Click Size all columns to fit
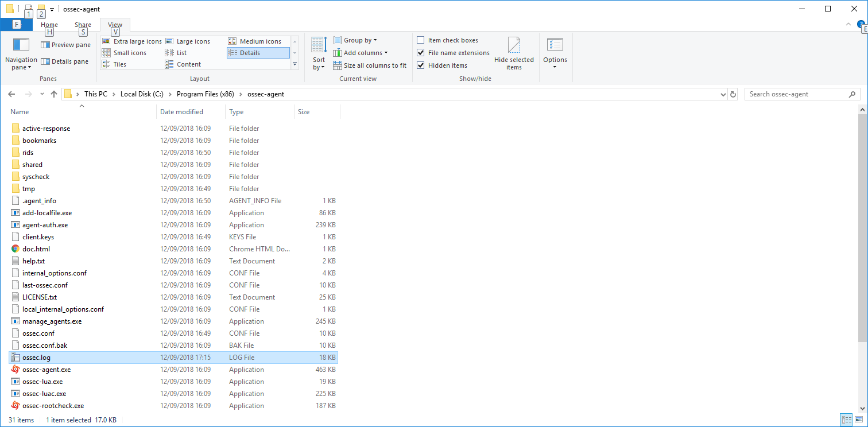This screenshot has width=868, height=427. 370,65
